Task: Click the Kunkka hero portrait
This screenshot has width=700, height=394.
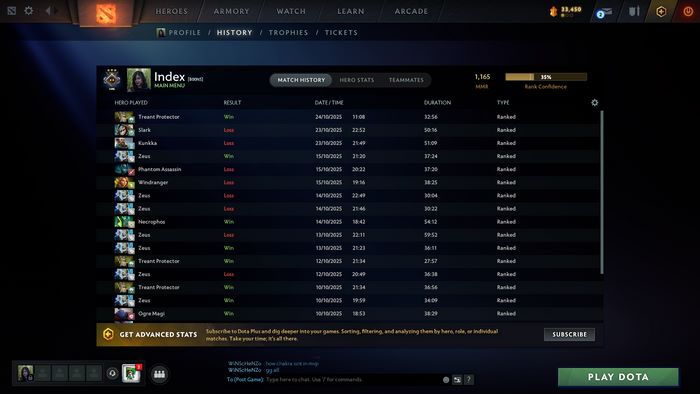Action: [124, 143]
